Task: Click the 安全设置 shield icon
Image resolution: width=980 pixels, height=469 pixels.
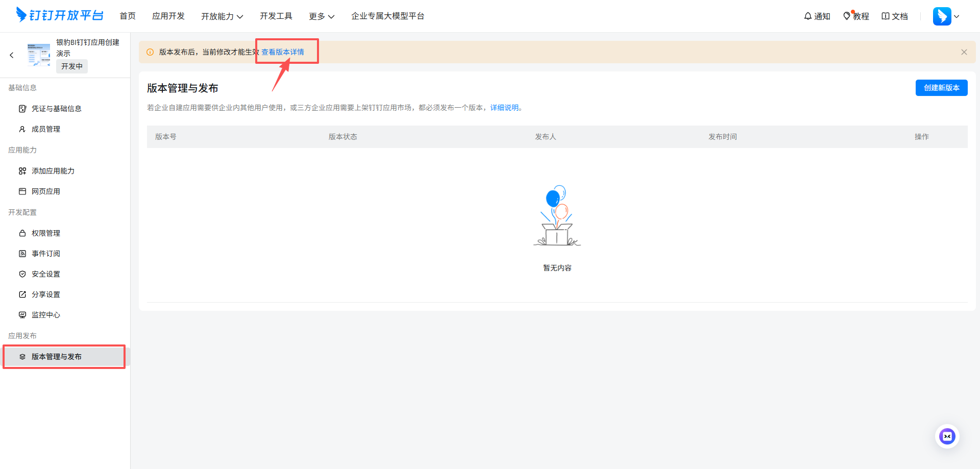Action: pyautogui.click(x=22, y=274)
